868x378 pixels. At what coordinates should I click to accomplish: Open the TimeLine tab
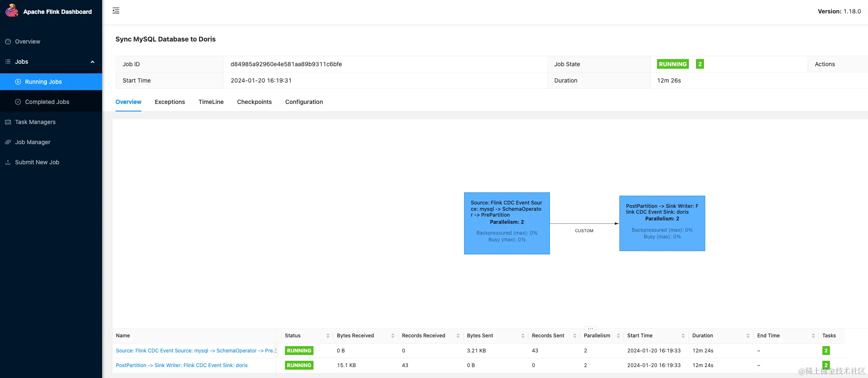[x=211, y=102]
